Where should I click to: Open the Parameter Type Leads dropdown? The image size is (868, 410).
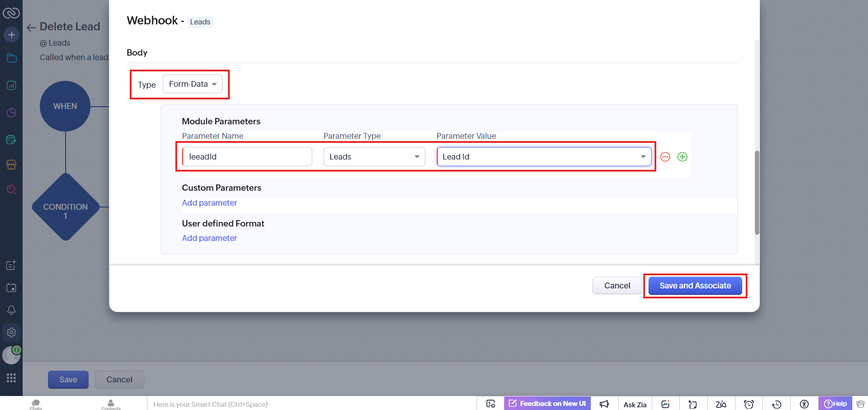(374, 157)
